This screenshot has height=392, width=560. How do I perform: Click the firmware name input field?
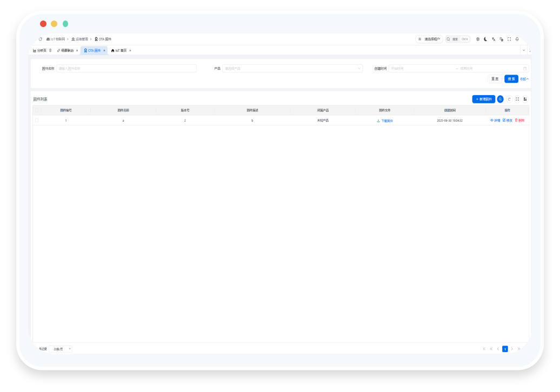[126, 69]
